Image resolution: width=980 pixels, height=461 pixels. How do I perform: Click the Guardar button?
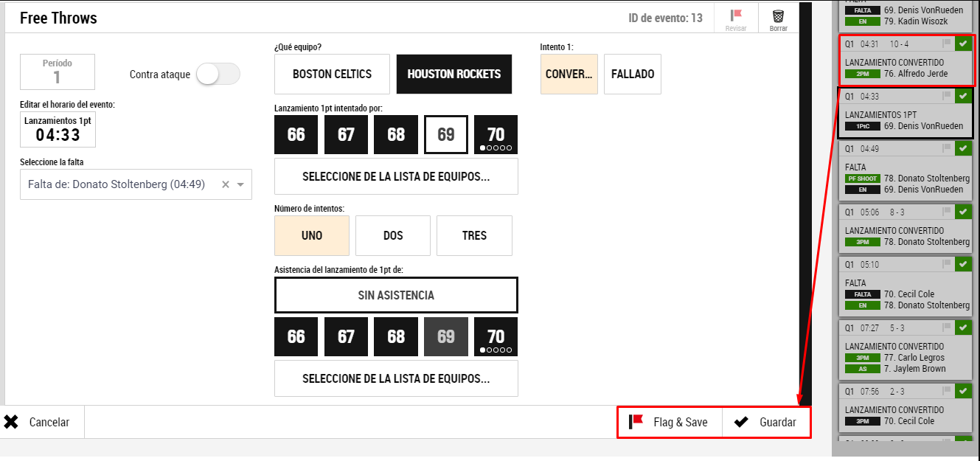pos(767,422)
